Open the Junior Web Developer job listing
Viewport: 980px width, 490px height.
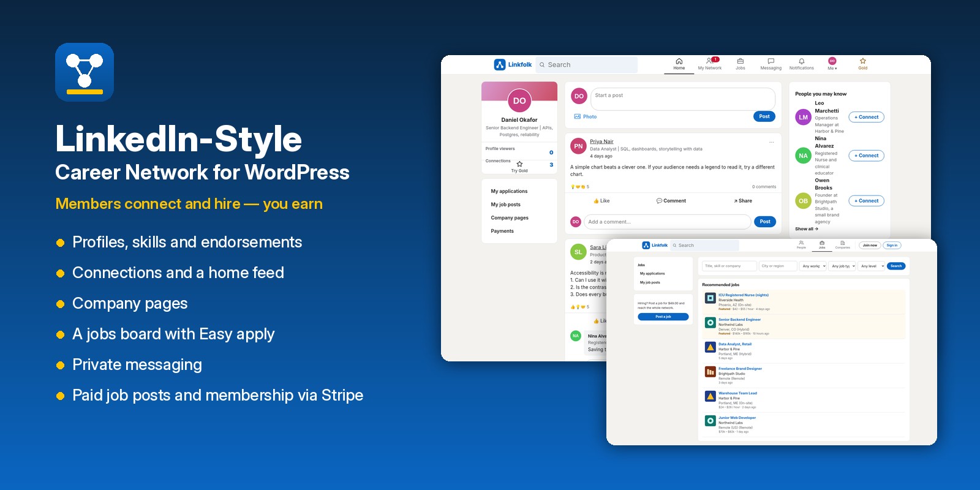point(737,418)
